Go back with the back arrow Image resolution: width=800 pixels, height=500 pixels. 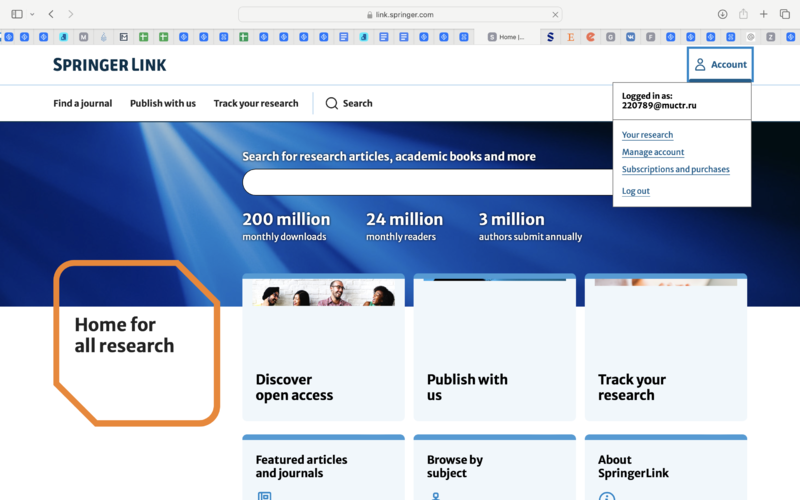tap(51, 14)
